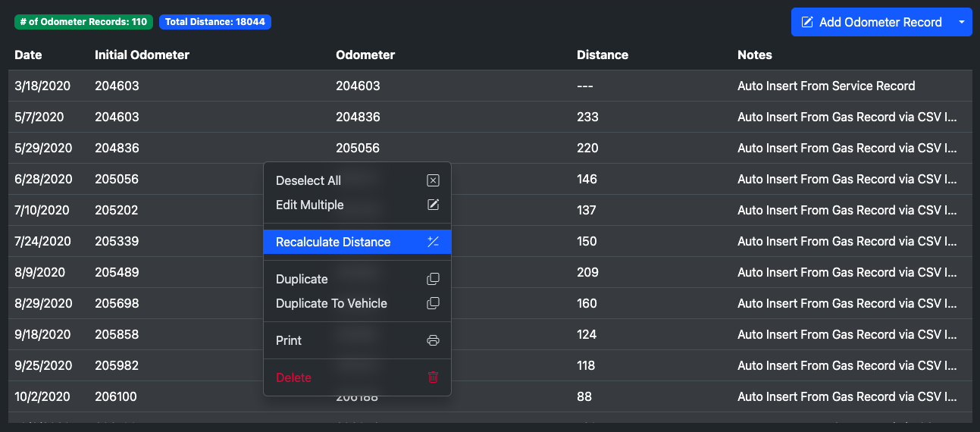Click the Print printer icon
Image resolution: width=980 pixels, height=432 pixels.
(x=433, y=340)
